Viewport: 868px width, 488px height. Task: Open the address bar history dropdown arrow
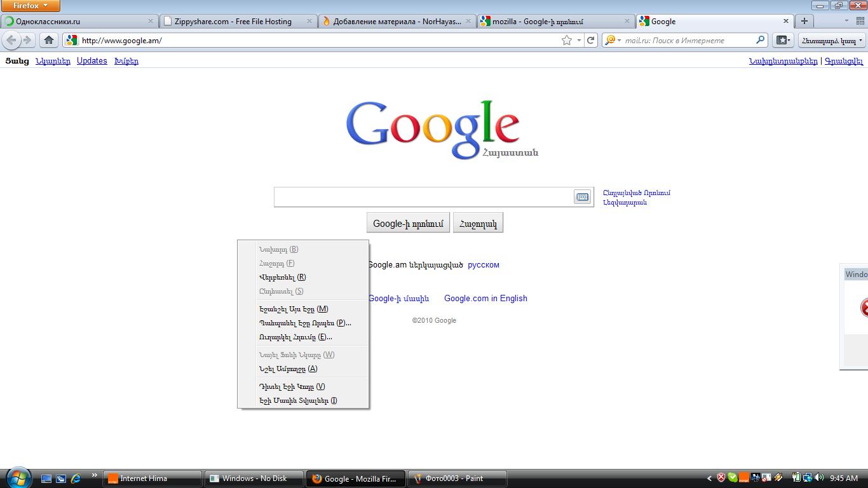(x=579, y=40)
